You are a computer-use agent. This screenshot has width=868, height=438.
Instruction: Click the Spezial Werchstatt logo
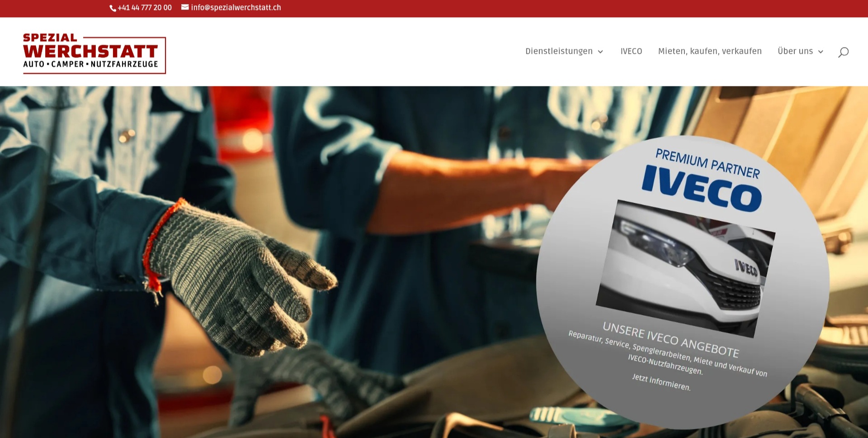(x=94, y=53)
